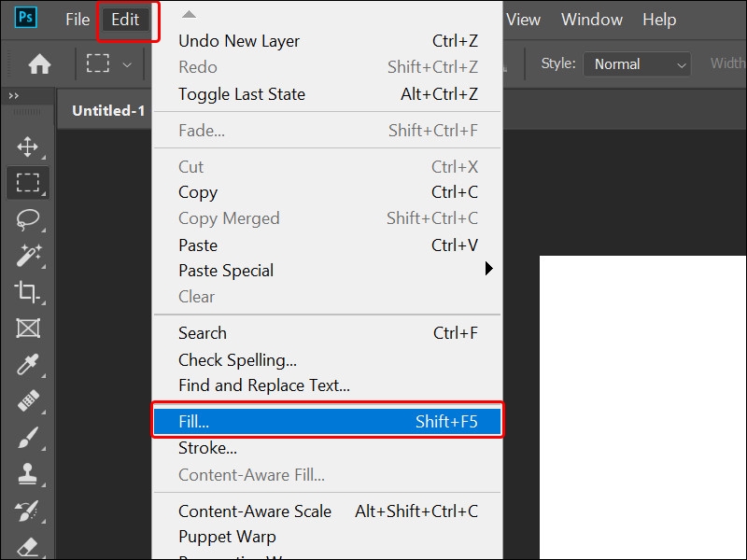This screenshot has height=560, width=747.
Task: Select the Move tool
Action: point(28,147)
